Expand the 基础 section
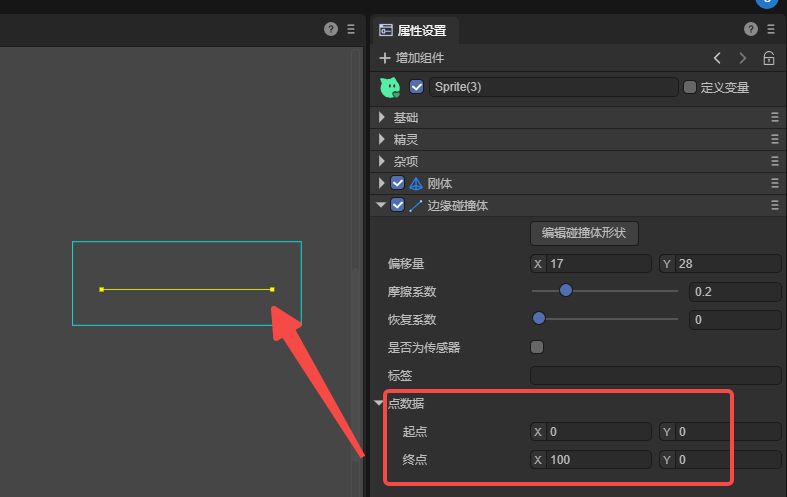This screenshot has height=497, width=787. coord(381,117)
